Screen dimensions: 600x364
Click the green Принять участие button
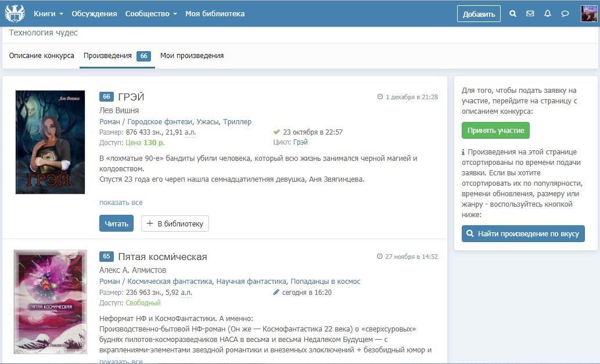click(495, 131)
